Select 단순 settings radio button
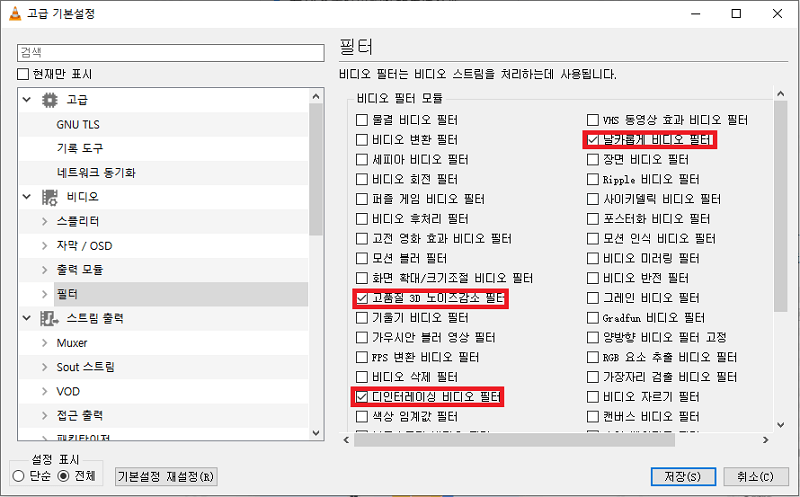This screenshot has height=497, width=800. point(19,476)
